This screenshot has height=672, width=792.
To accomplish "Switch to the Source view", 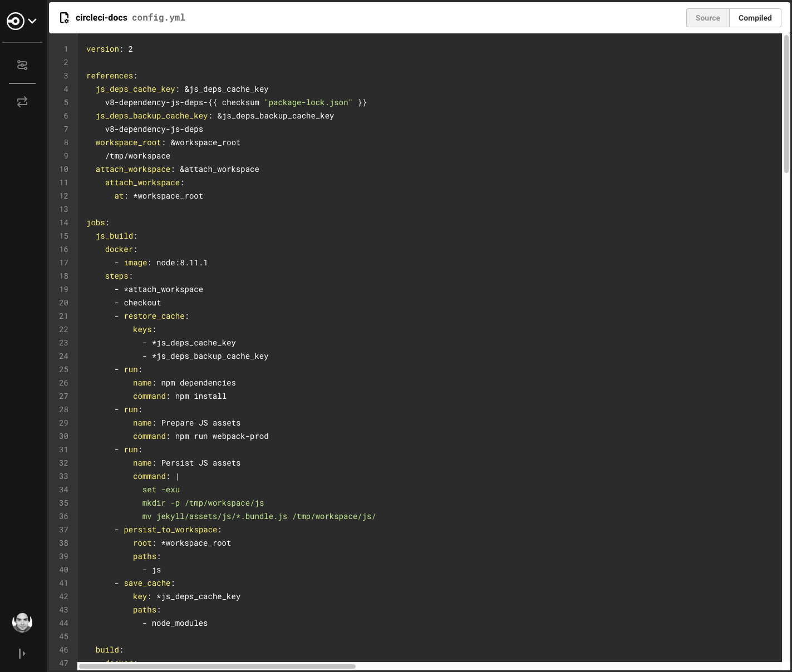I will 707,18.
